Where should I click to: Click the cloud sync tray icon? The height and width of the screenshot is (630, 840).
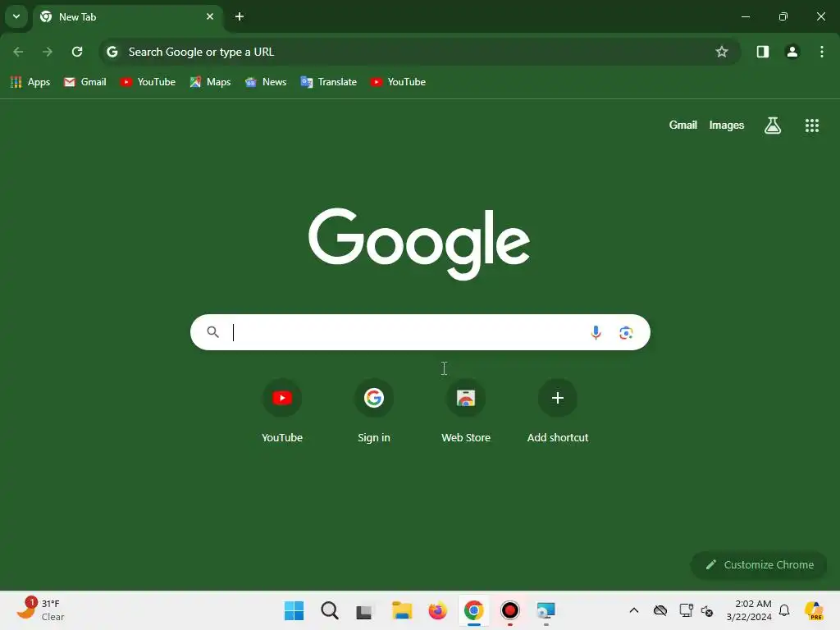(x=660, y=610)
